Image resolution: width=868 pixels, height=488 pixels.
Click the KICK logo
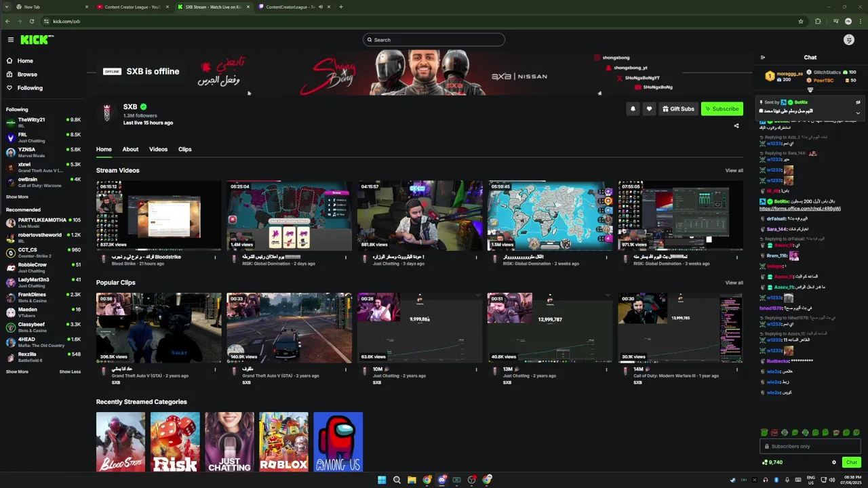point(36,40)
